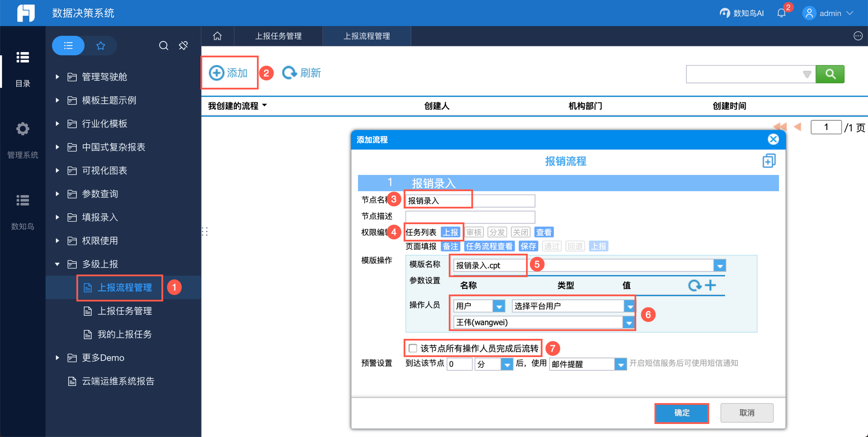Viewport: 868px width, 437px height.
Task: Open the 参数查询 folder
Action: (x=100, y=194)
